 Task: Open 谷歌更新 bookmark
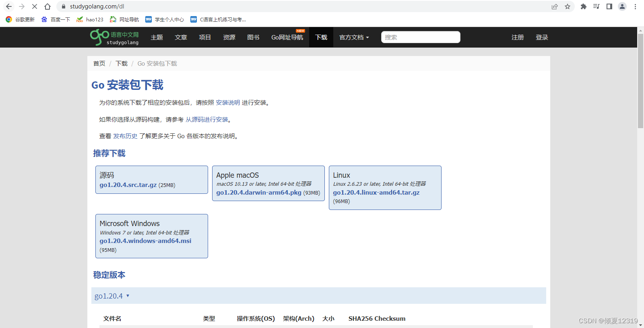pos(20,19)
